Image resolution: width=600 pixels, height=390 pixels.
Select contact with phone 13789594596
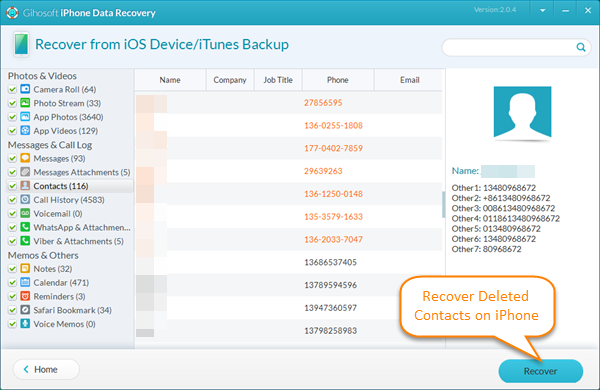(289, 285)
